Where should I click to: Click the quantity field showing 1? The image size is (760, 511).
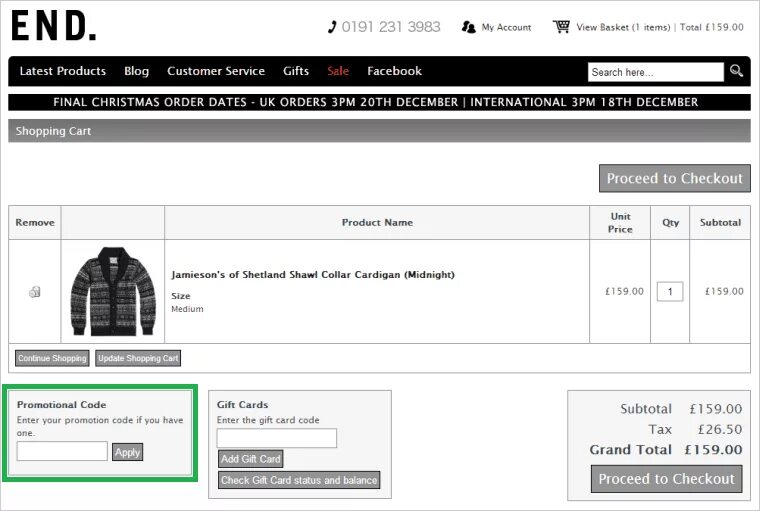coord(670,291)
